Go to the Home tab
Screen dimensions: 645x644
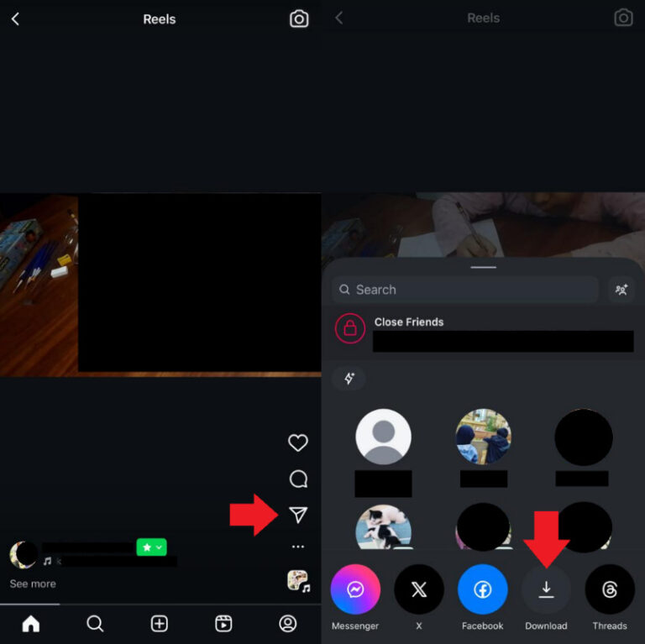coord(31,624)
